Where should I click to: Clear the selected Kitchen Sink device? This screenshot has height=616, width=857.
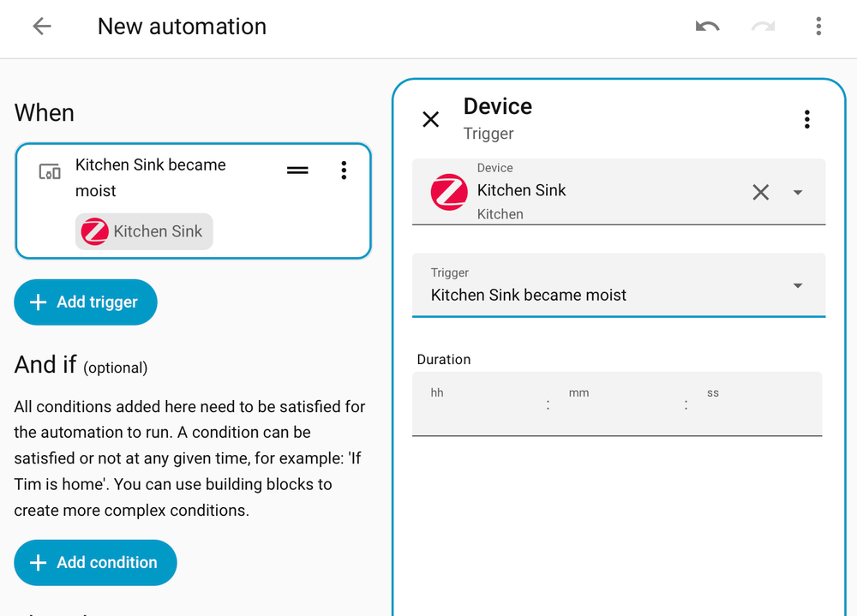[760, 193]
